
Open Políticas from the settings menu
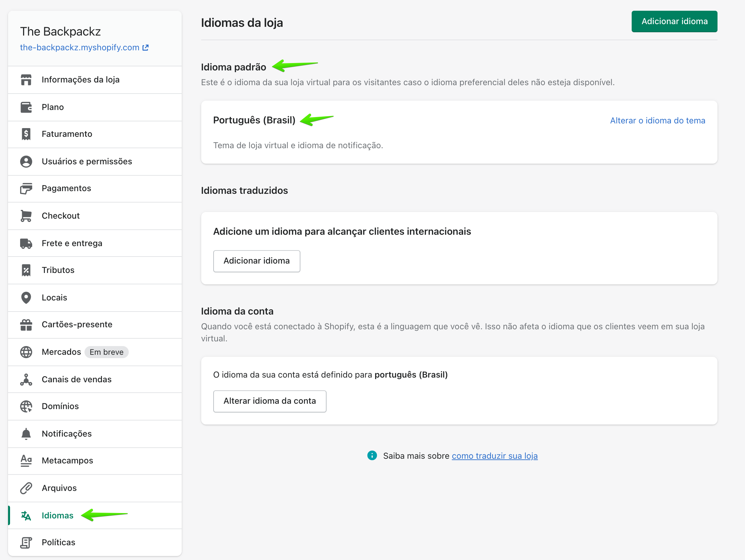[59, 543]
